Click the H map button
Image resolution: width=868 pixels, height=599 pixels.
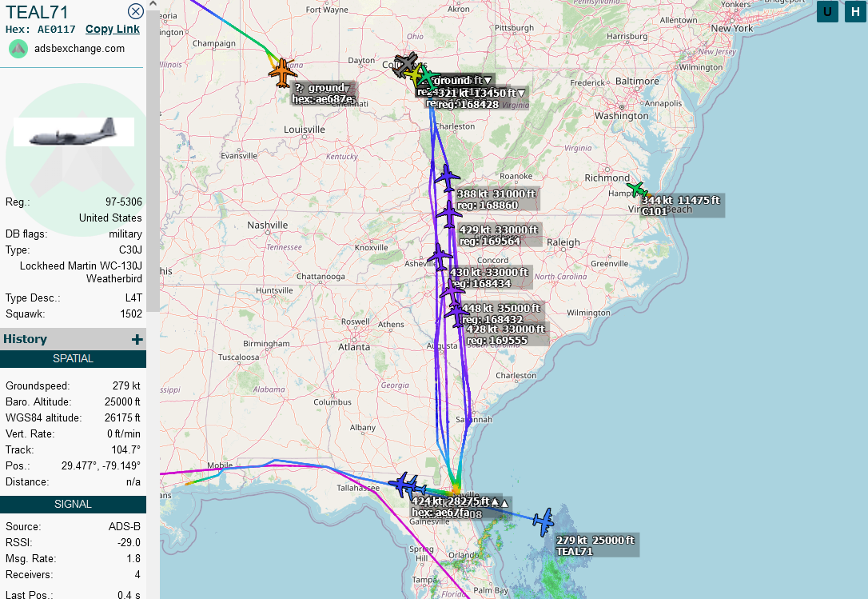click(x=856, y=11)
